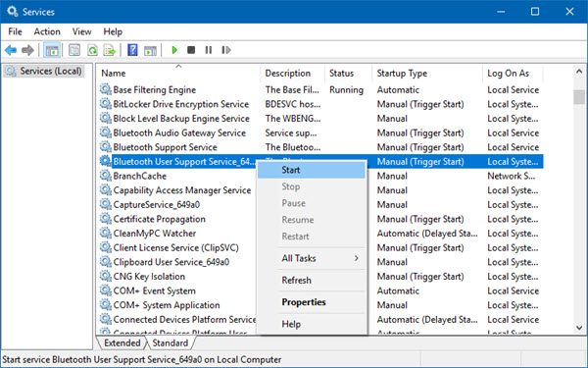Toggle Show/Hide Console Tree icon
588x368 pixels.
point(52,50)
